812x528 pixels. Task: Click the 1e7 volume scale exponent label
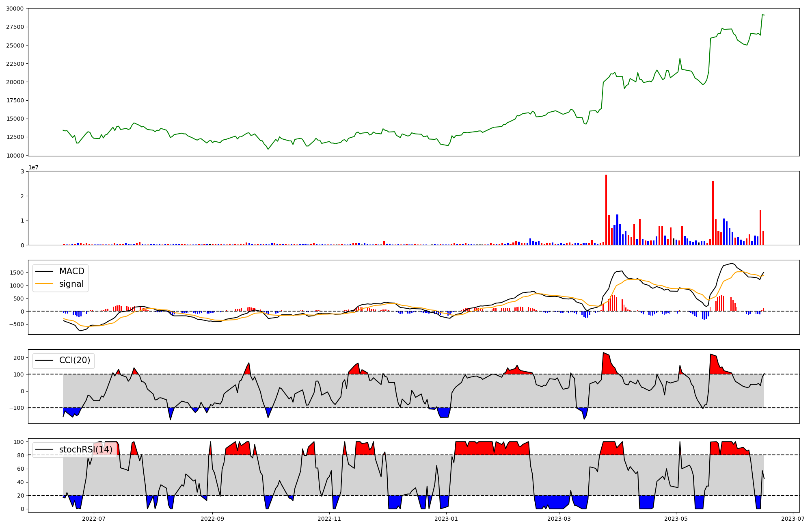[x=33, y=167]
